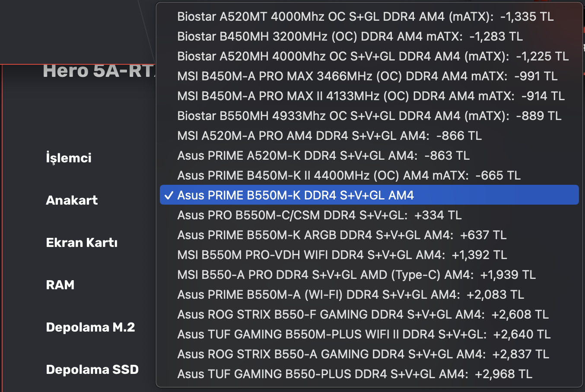Select Asus PRIME B550M-A WI-FI option

[x=350, y=294]
